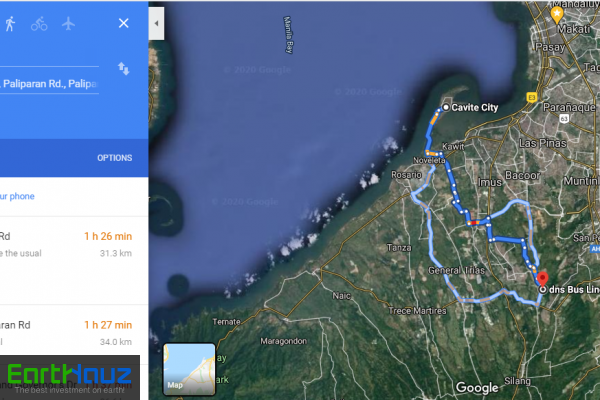Viewport: 600px width, 400px height.
Task: Click the yellow starred place marker
Action: pyautogui.click(x=557, y=15)
